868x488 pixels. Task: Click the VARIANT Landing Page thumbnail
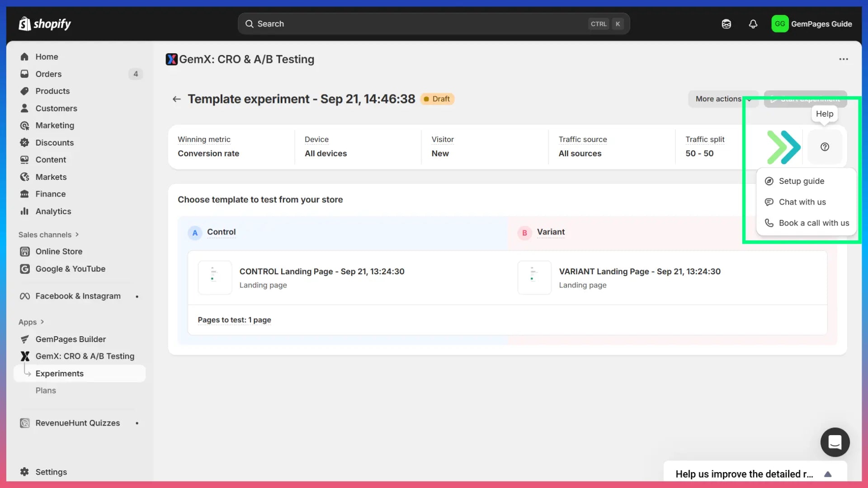[x=534, y=277]
